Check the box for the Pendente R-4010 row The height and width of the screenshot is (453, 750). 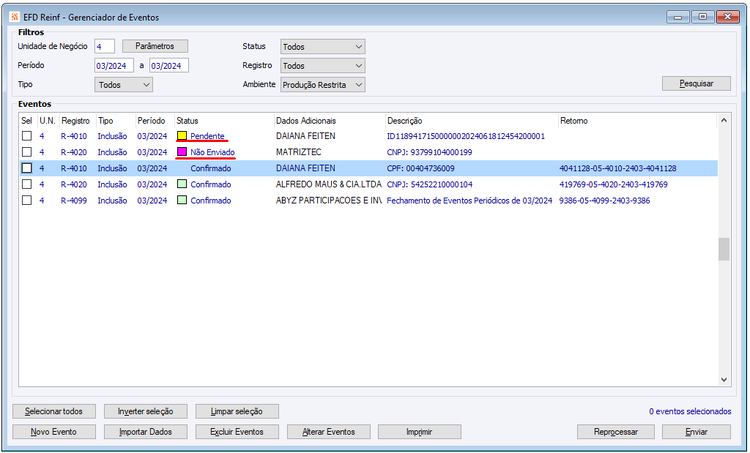tap(27, 136)
